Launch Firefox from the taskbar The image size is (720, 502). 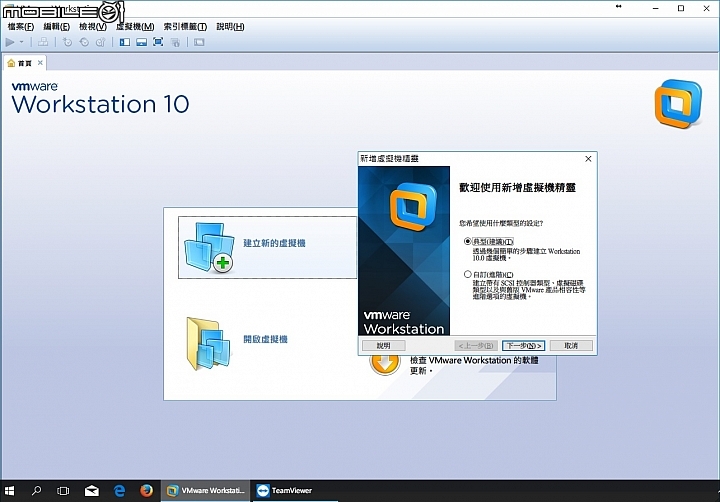tap(146, 491)
